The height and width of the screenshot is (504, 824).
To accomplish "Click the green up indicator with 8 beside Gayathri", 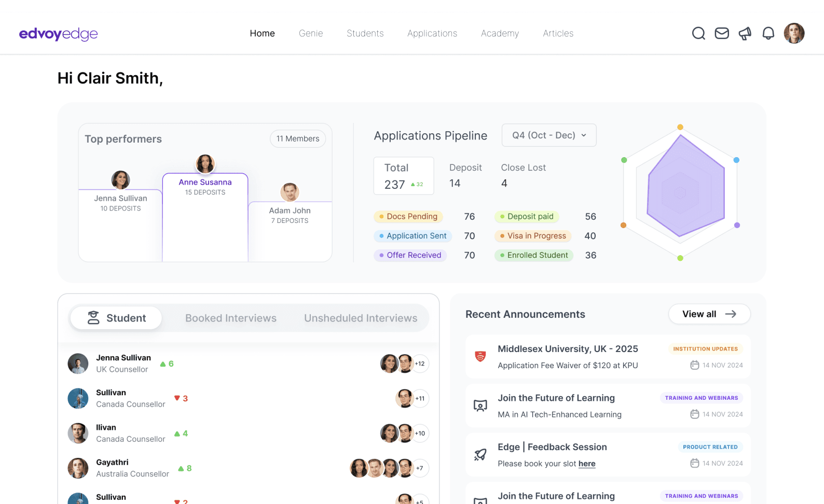I will point(185,468).
